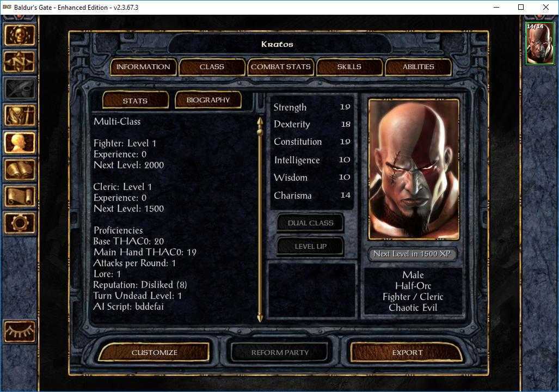Image resolution: width=559 pixels, height=392 pixels.
Task: Select the Intelligence 10 attribute row
Action: (312, 160)
